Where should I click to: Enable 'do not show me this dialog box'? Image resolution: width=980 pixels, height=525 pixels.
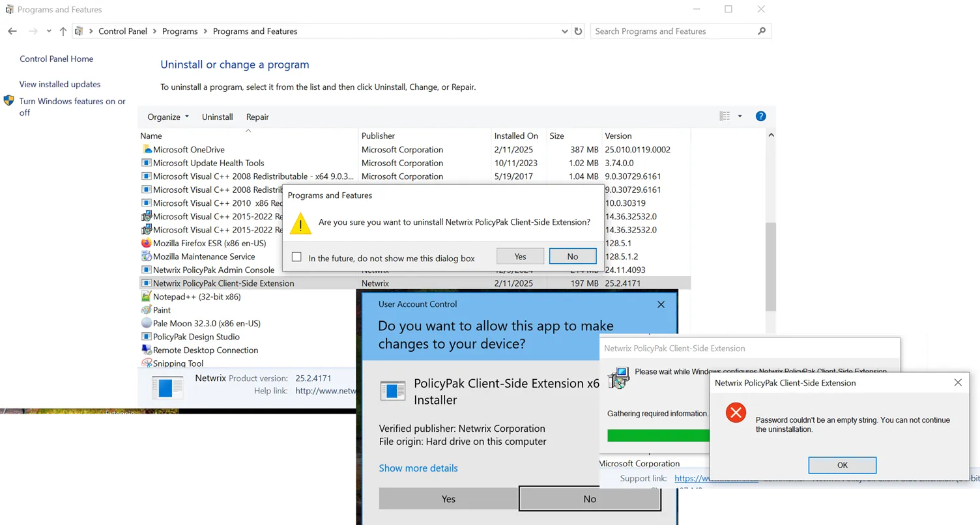(x=297, y=257)
